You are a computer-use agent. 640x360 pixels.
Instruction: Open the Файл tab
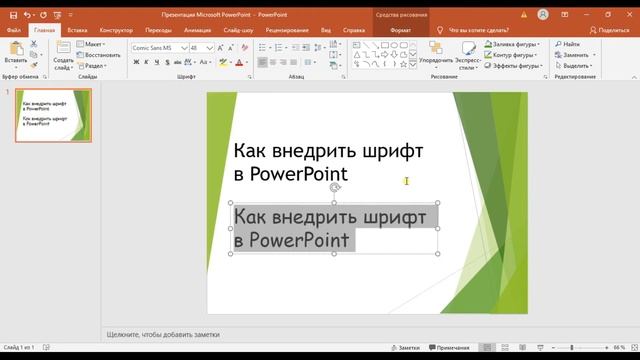13,30
